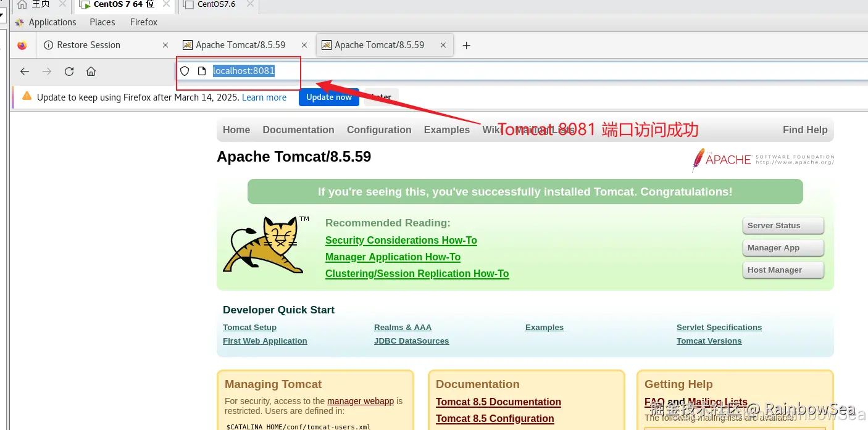
Task: Open the Learn more link
Action: [264, 97]
